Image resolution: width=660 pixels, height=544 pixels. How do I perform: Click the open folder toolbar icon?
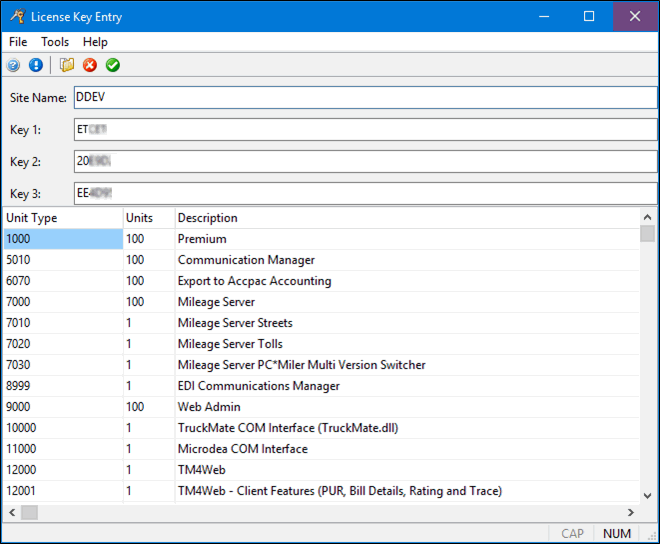[67, 66]
